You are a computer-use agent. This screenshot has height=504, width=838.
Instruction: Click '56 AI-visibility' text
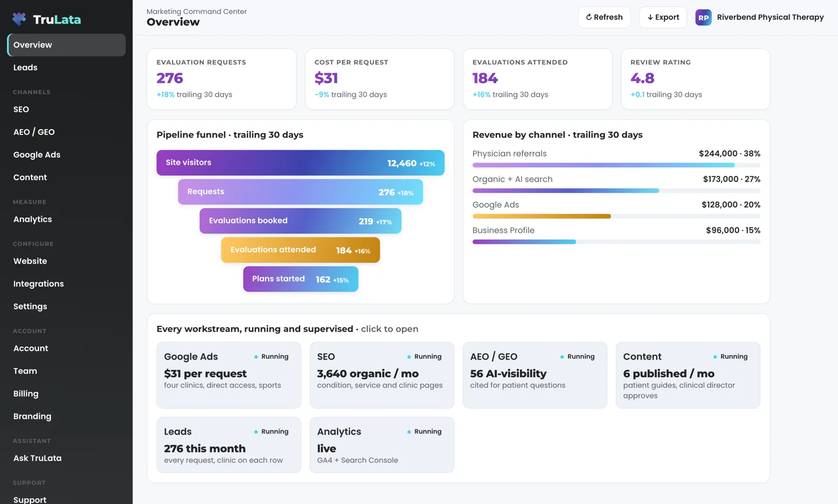[x=508, y=374]
